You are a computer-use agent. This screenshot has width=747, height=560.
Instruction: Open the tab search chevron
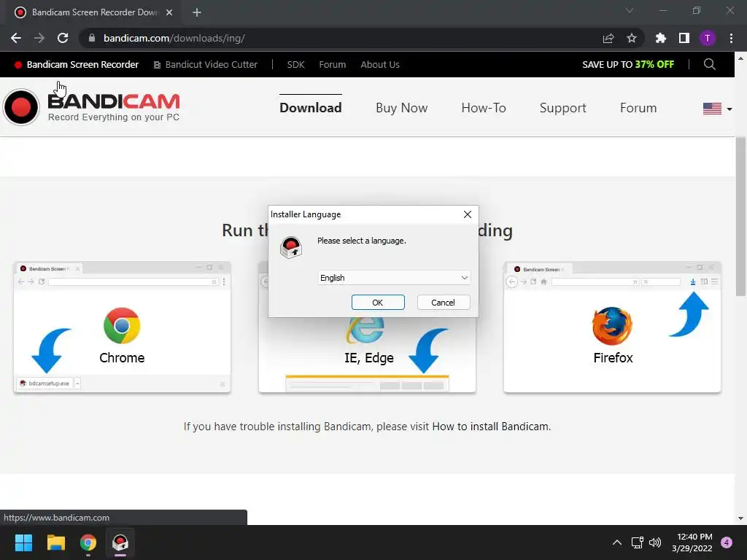630,10
